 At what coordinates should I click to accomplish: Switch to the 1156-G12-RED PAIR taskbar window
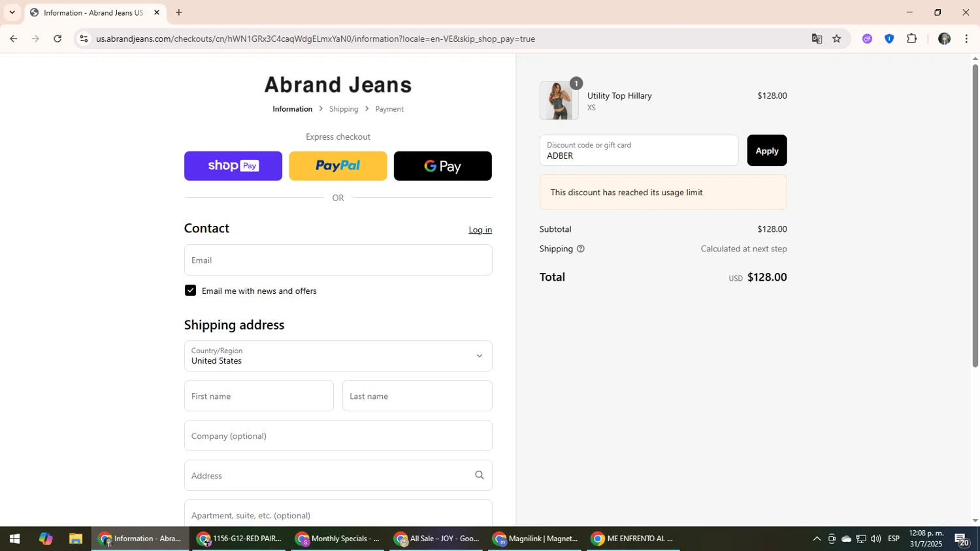pos(239,539)
